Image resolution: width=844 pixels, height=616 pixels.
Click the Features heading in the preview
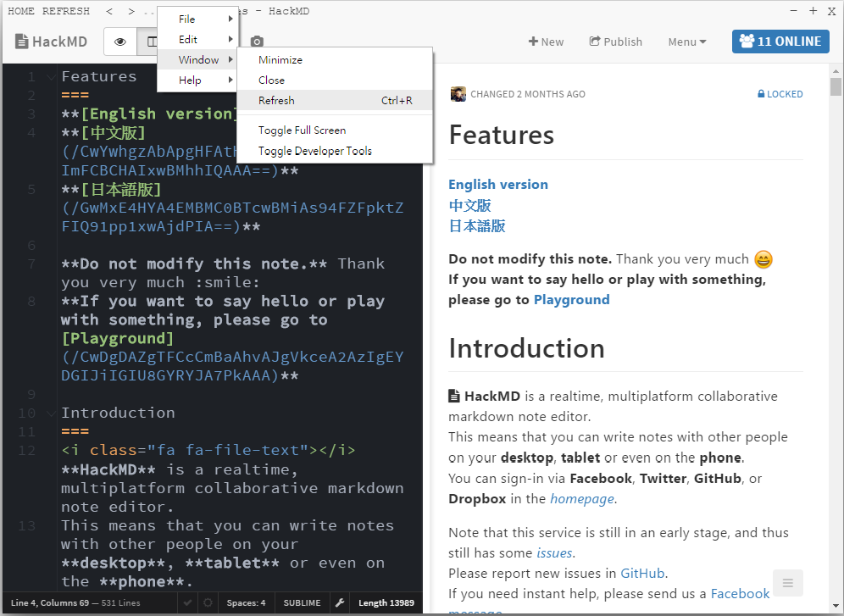[501, 135]
